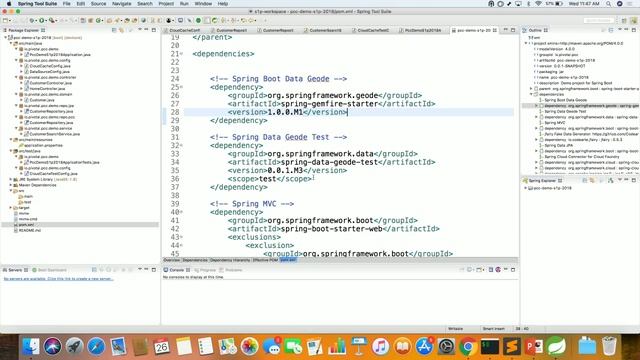The height and width of the screenshot is (360, 640).
Task: Open Finder from the dock
Action: 31,347
